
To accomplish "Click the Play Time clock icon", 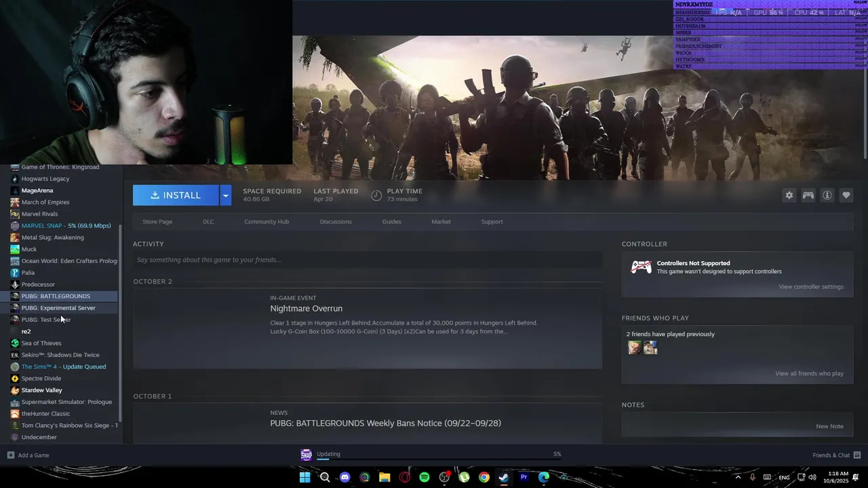I will 376,195.
